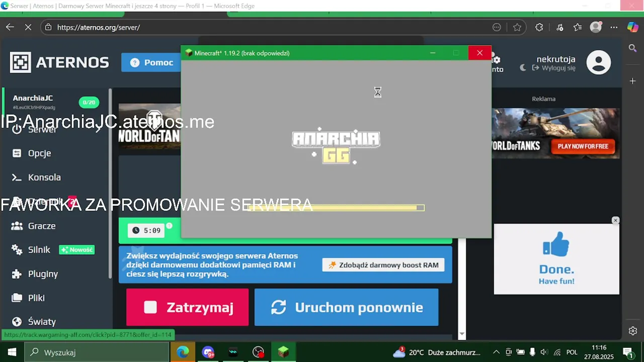This screenshot has height=362, width=644.
Task: Open Edge sidebar settings gear
Action: click(x=633, y=331)
